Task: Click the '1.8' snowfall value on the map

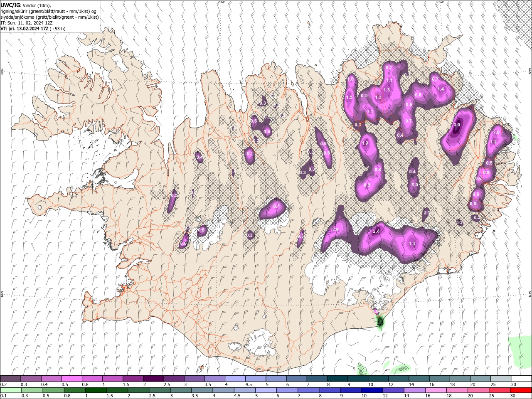Action: pyautogui.click(x=365, y=143)
